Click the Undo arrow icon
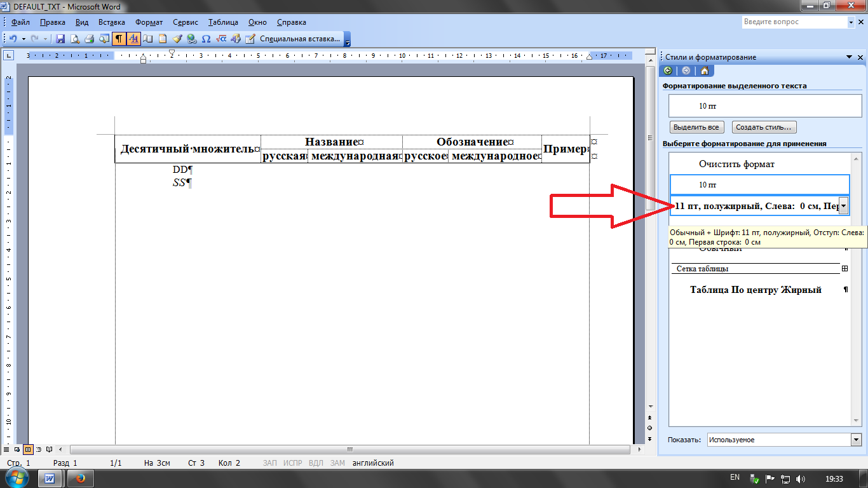 [x=13, y=39]
